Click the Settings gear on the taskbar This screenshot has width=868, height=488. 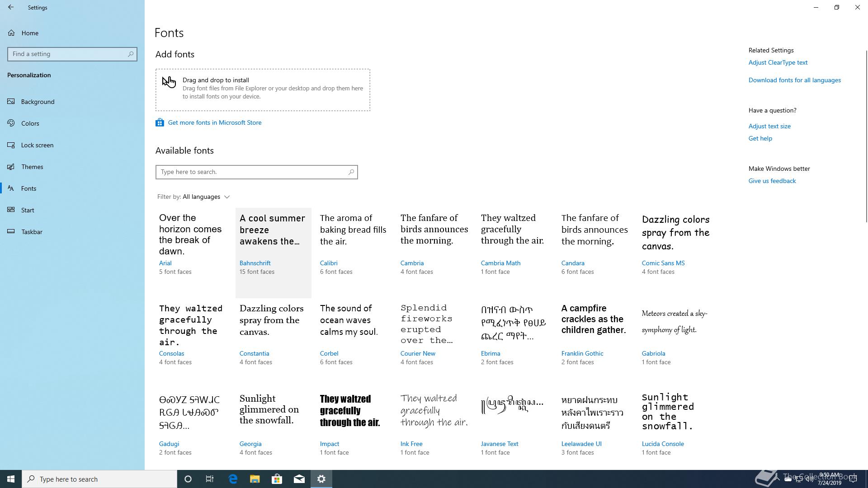coord(321,479)
